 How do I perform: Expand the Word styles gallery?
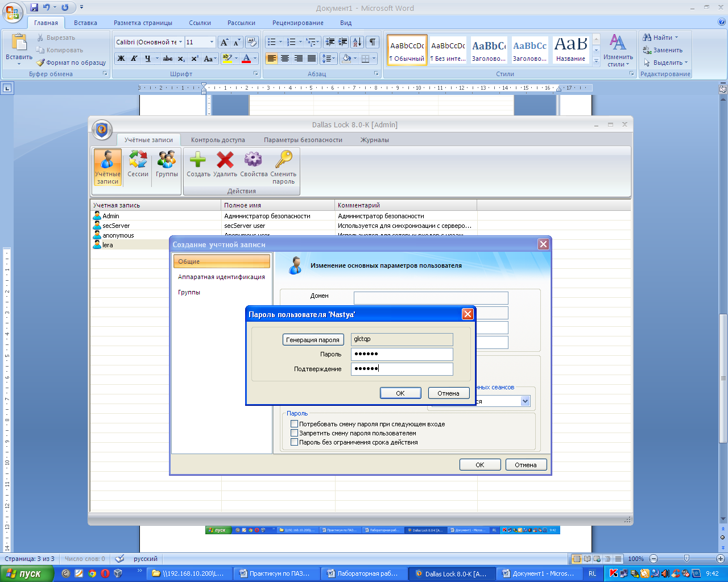(x=596, y=61)
